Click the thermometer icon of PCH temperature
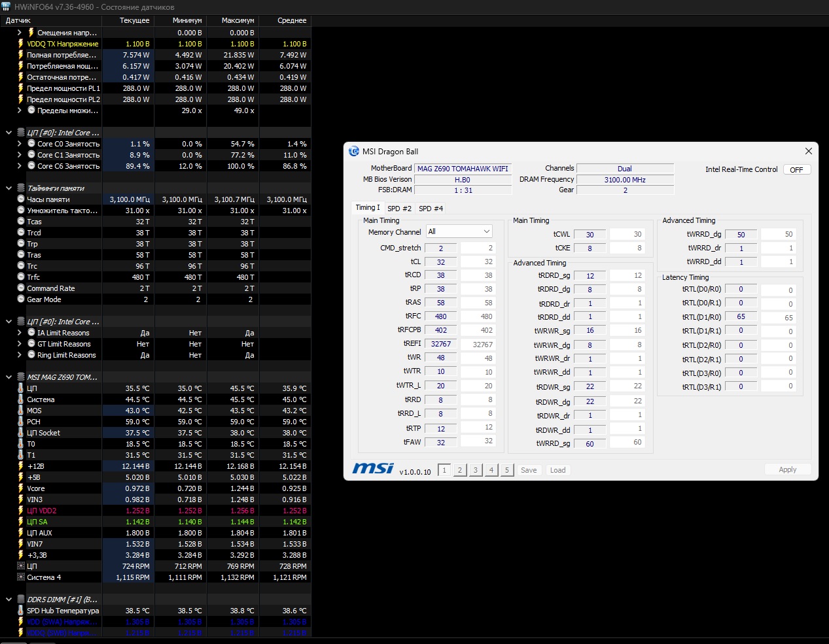This screenshot has width=829, height=644. pos(21,422)
